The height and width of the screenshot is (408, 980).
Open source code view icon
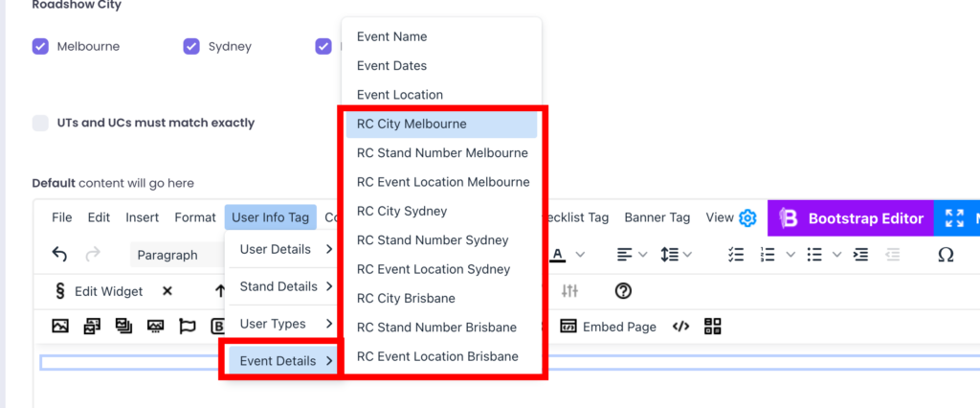680,327
